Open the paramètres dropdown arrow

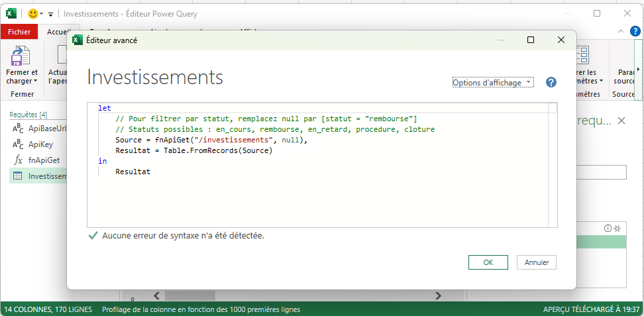click(x=601, y=81)
